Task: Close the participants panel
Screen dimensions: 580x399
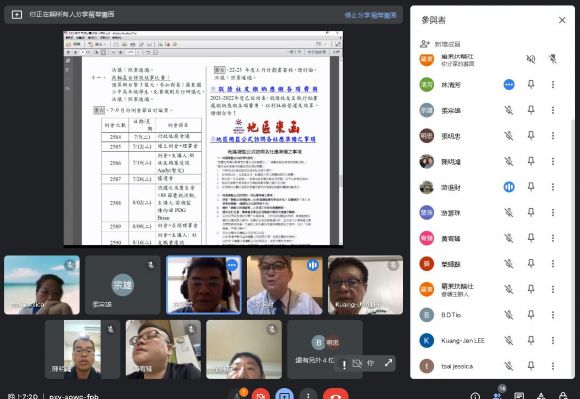Action: point(562,20)
